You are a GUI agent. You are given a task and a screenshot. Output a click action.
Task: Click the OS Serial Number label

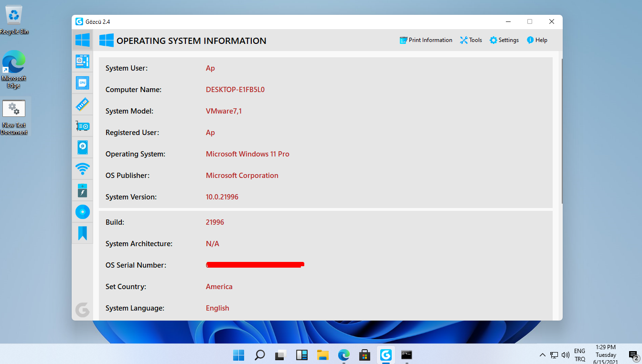click(136, 265)
